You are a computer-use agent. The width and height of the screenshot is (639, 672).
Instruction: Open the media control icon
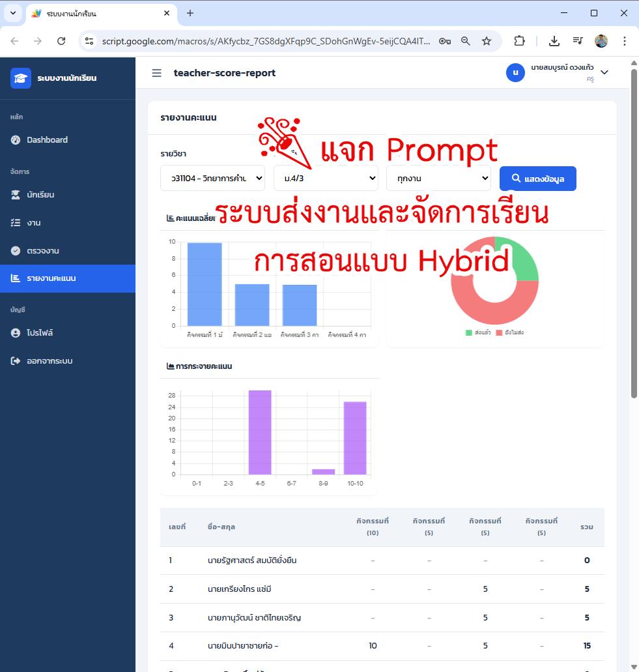coord(578,41)
